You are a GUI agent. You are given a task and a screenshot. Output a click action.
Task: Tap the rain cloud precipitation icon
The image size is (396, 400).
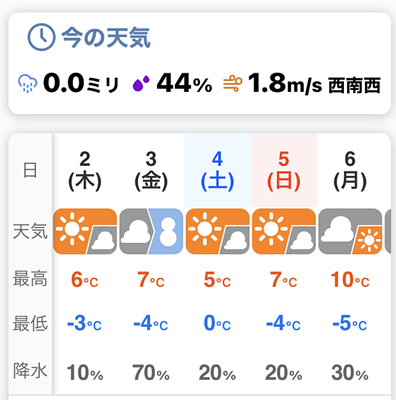pyautogui.click(x=28, y=83)
